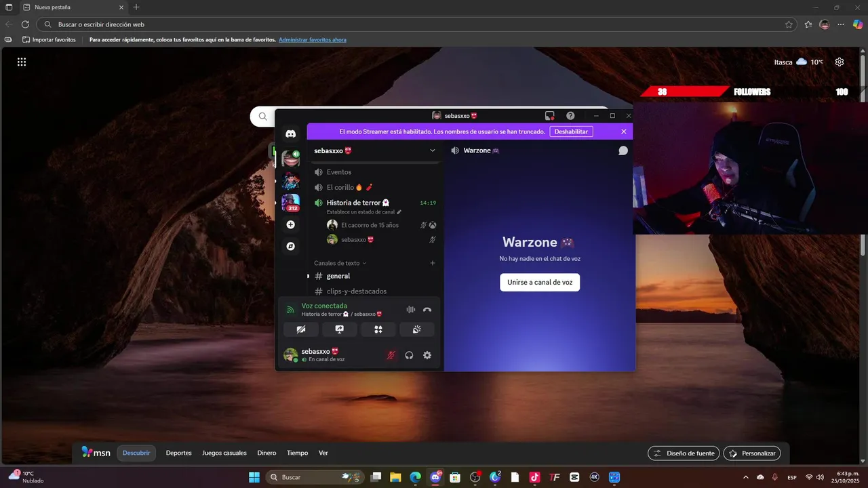Open the Edge profile avatar menu
868x488 pixels.
[x=825, y=24]
